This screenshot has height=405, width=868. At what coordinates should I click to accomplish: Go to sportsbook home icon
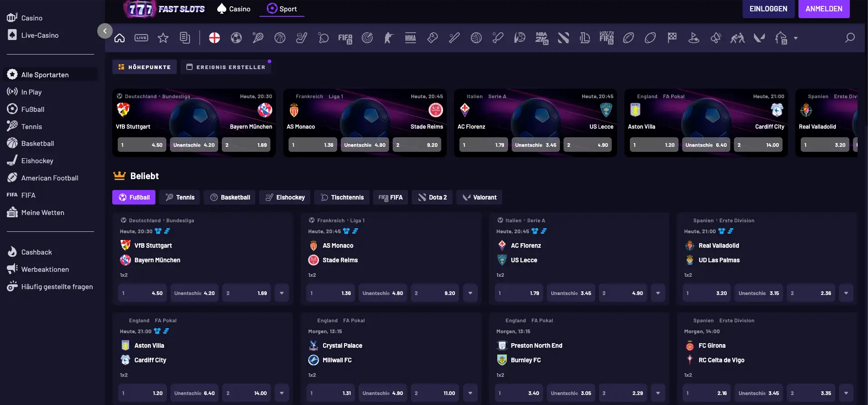click(120, 38)
